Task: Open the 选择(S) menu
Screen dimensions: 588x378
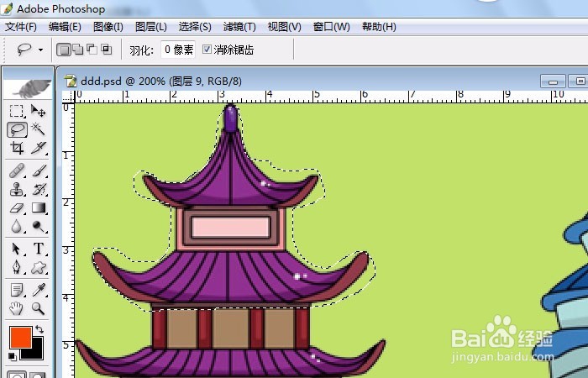Action: [x=195, y=27]
